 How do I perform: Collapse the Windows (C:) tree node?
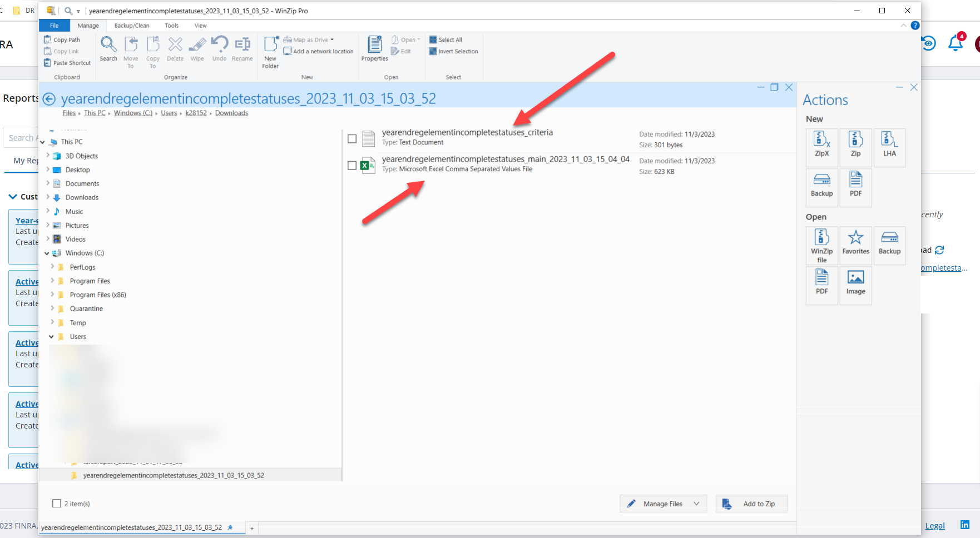coord(47,253)
